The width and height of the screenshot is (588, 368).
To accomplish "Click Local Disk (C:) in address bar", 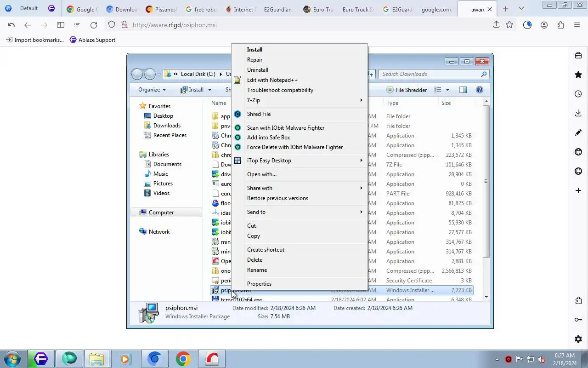I will (x=198, y=74).
